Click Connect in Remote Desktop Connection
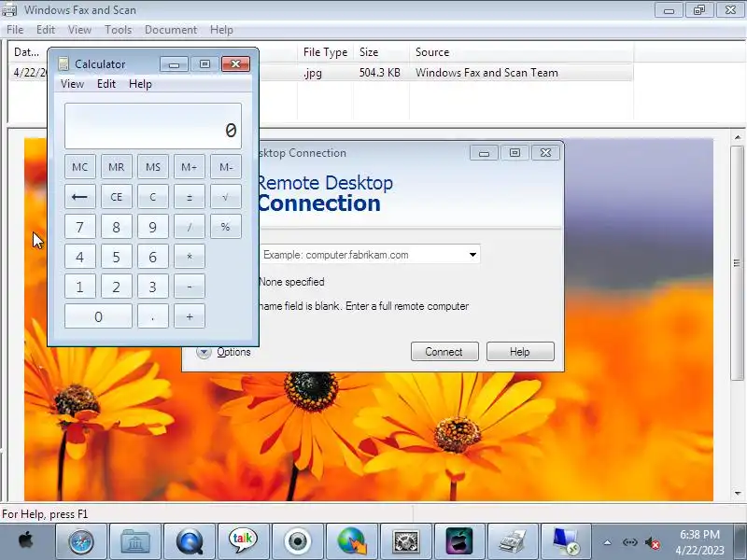This screenshot has width=747, height=560. pos(444,352)
